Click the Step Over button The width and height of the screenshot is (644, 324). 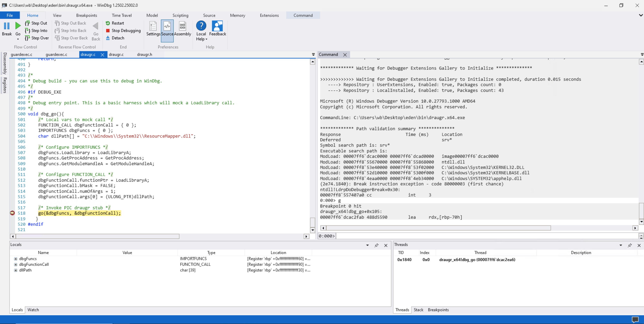(37, 38)
